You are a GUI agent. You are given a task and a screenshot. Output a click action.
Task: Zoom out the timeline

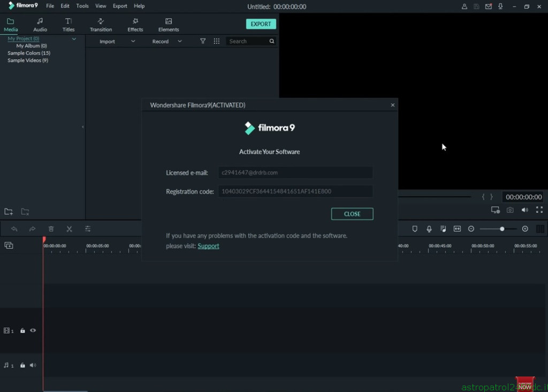tap(471, 229)
